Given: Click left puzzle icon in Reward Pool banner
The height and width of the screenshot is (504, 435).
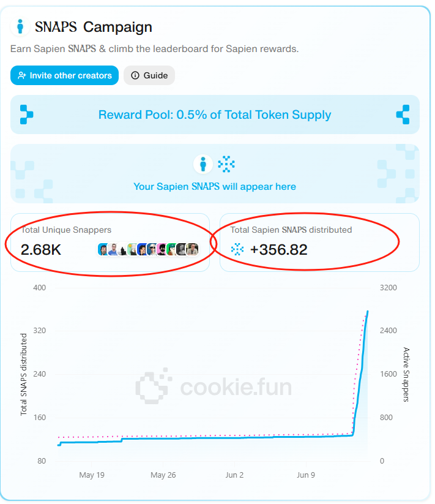Looking at the screenshot, I should point(26,115).
